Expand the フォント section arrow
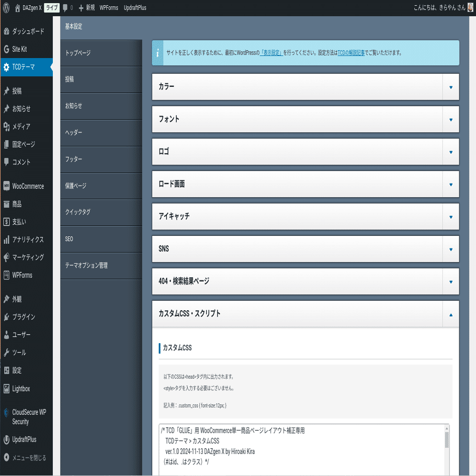 [x=451, y=120]
